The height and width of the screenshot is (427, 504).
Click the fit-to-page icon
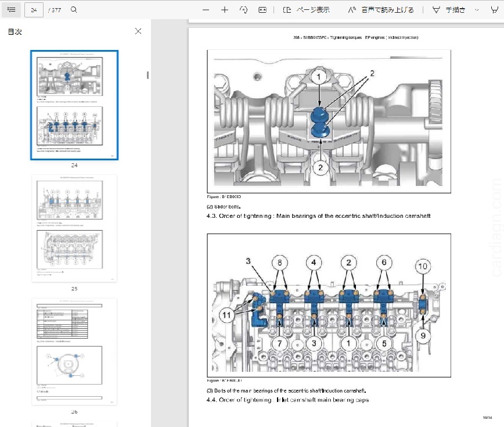[x=262, y=10]
